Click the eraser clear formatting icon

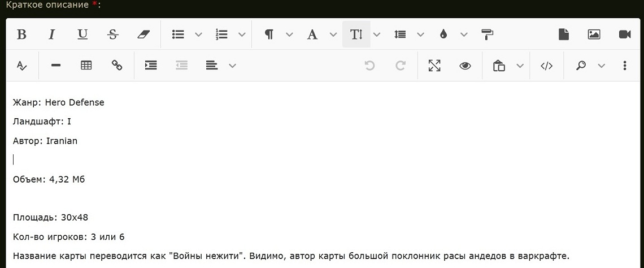point(143,34)
